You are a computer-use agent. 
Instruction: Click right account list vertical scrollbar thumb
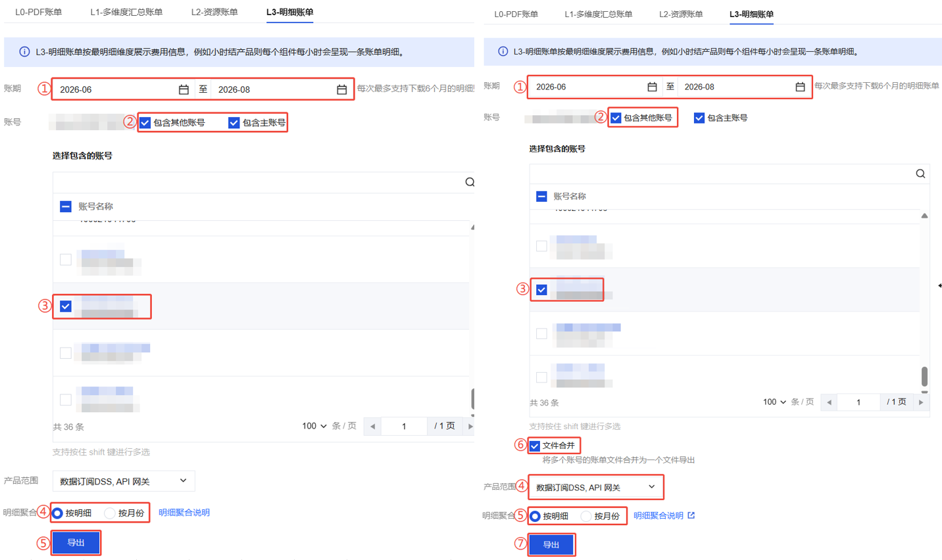coord(924,377)
